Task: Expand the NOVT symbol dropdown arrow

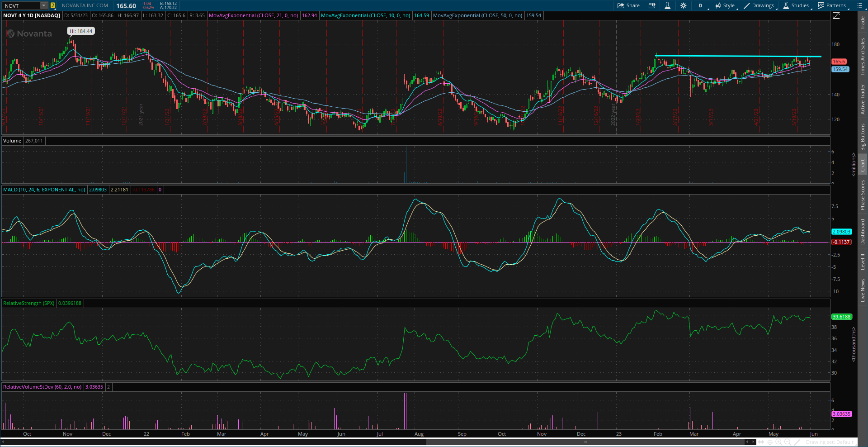Action: (x=44, y=5)
